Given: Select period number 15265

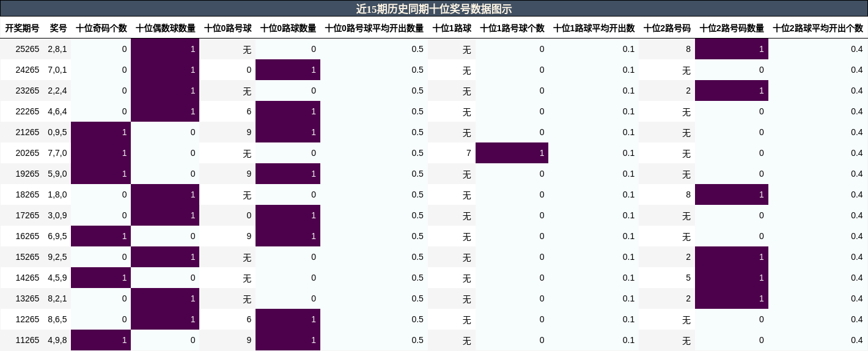Looking at the screenshot, I should coord(28,257).
